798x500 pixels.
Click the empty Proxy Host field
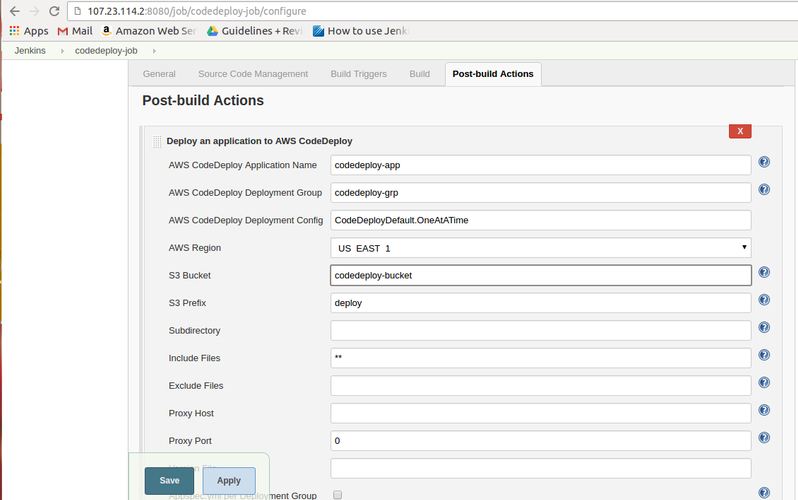(x=540, y=413)
